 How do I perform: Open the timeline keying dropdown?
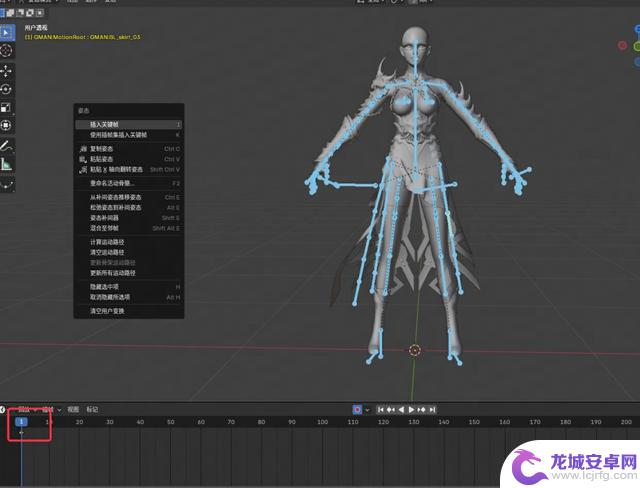(51, 409)
